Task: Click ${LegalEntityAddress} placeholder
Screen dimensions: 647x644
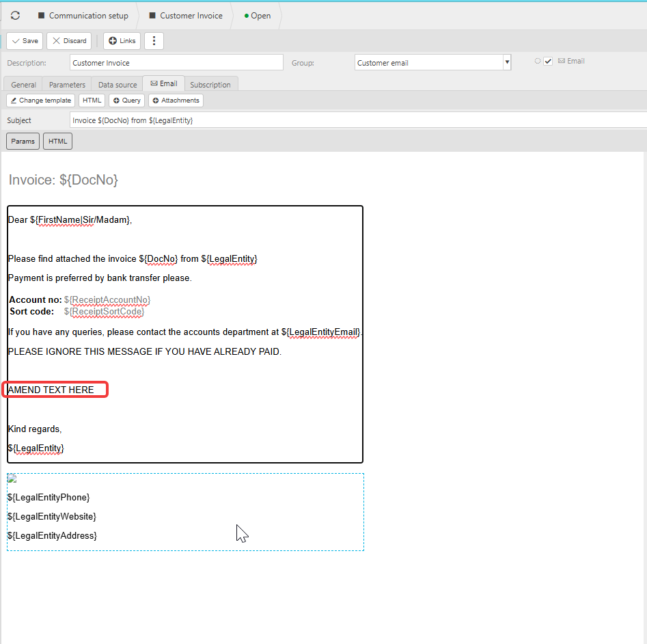Action: point(52,536)
